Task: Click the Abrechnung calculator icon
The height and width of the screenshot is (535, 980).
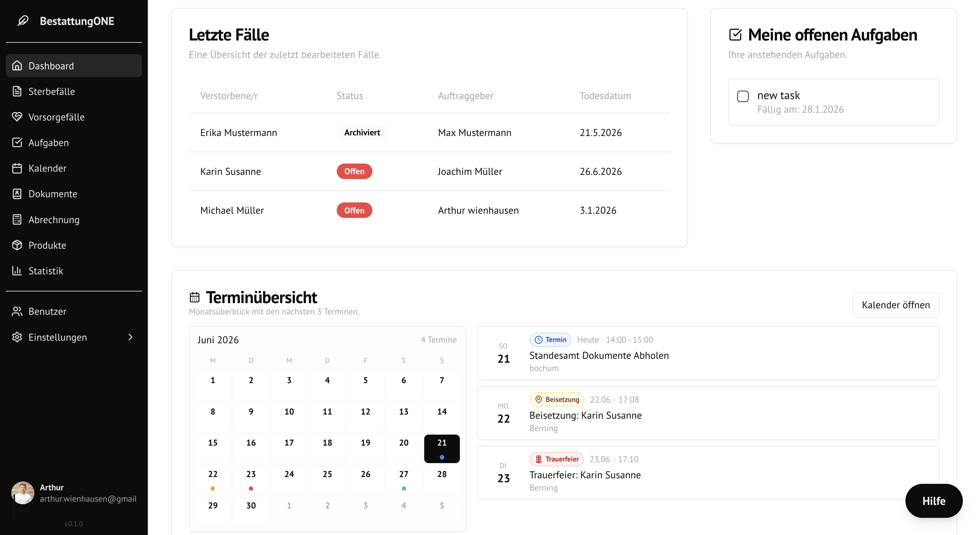Action: tap(17, 219)
